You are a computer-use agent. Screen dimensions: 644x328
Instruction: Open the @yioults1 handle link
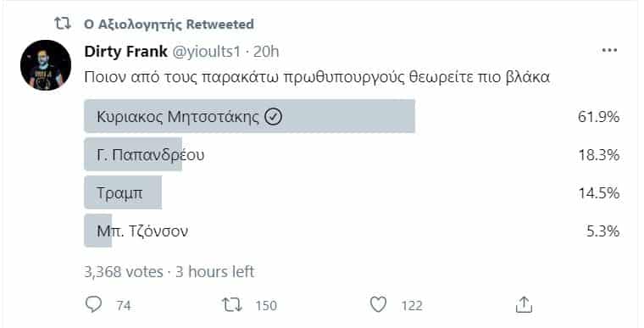(205, 52)
